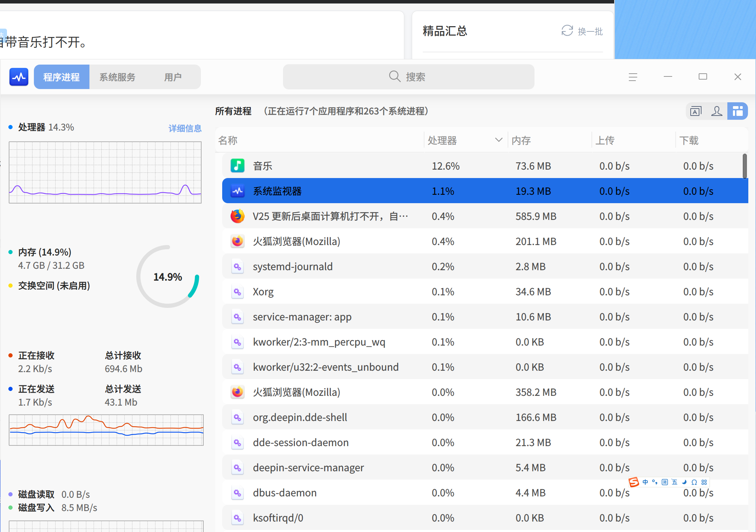
Task: Select the dde-session-daemon process
Action: point(485,442)
